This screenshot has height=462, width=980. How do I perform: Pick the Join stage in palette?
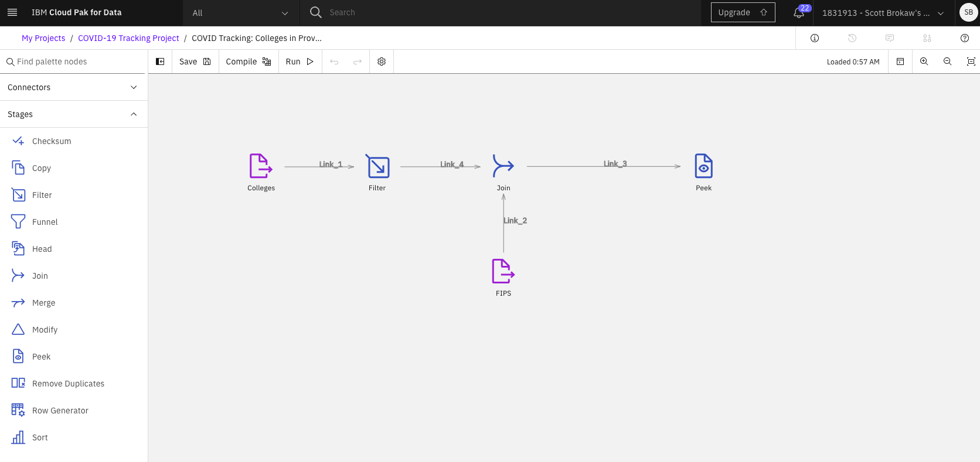pos(74,276)
